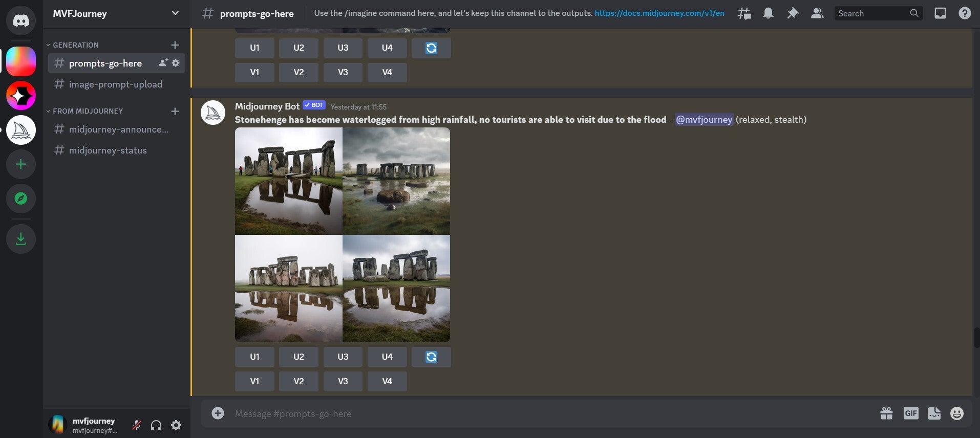Image resolution: width=980 pixels, height=438 pixels.
Task: Open the Midjourney docs link
Action: tap(659, 13)
